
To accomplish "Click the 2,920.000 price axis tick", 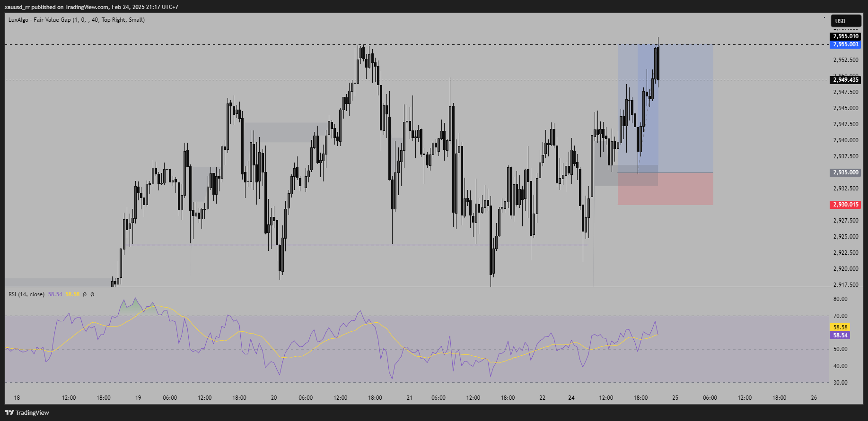I will tap(846, 269).
